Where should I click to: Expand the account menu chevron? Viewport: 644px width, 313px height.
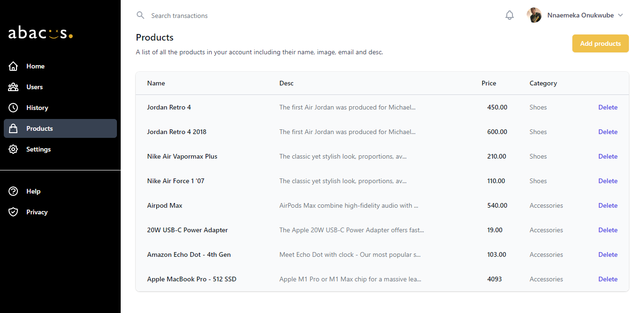pyautogui.click(x=620, y=15)
